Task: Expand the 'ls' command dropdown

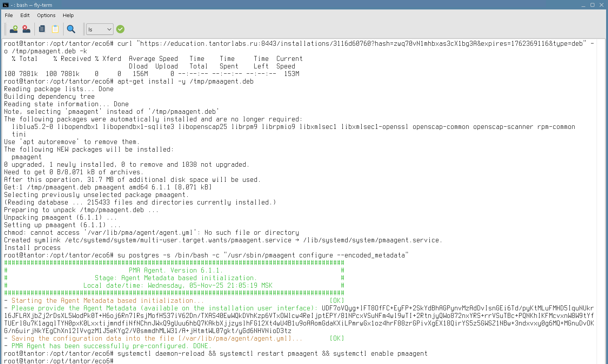Action: coord(109,29)
